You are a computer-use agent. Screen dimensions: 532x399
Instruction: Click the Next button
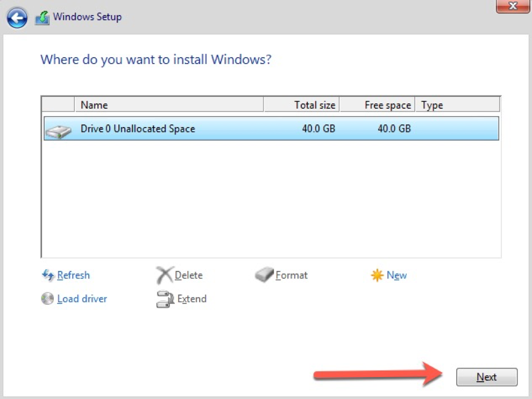(486, 377)
